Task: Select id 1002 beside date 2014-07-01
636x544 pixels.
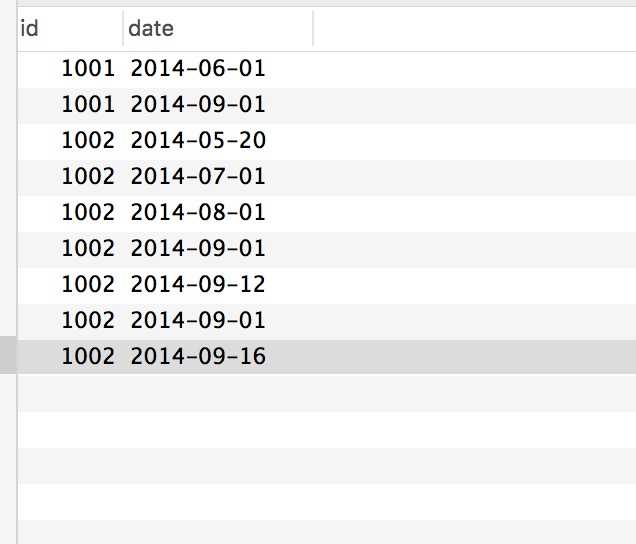Action: tap(88, 177)
